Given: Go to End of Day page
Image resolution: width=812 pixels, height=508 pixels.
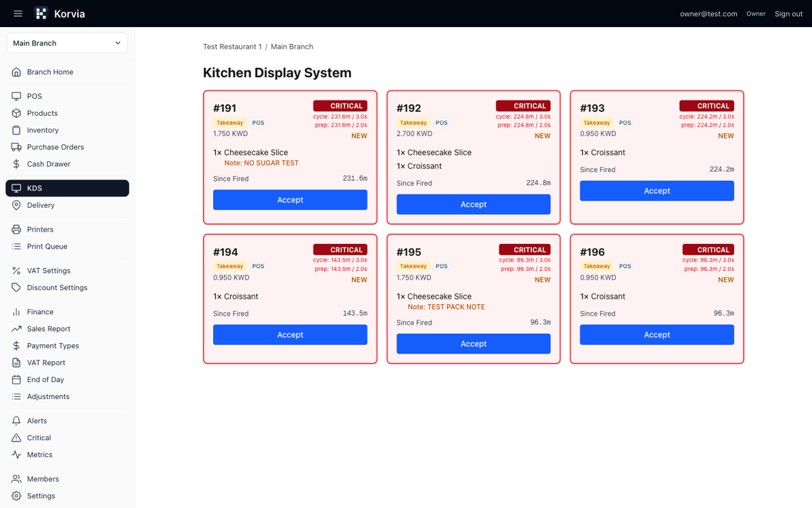Looking at the screenshot, I should pyautogui.click(x=45, y=379).
